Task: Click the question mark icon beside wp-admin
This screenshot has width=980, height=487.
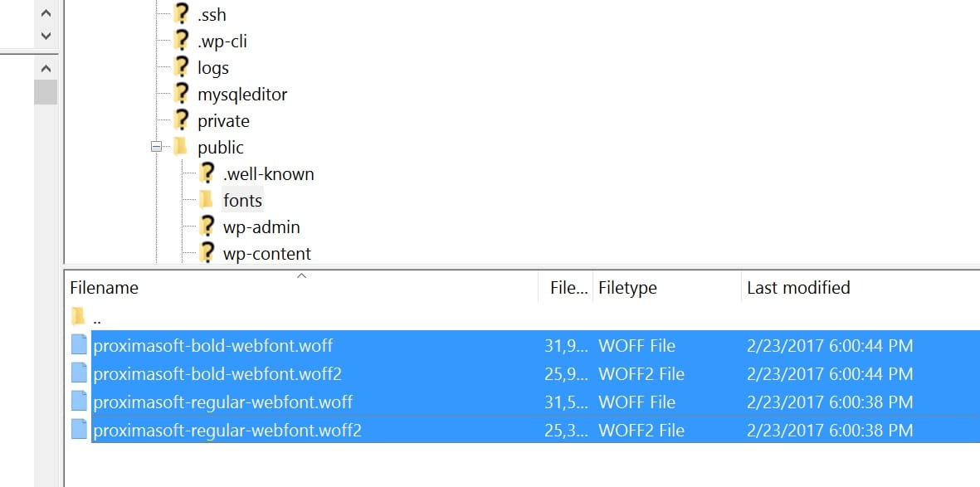Action: pos(207,226)
